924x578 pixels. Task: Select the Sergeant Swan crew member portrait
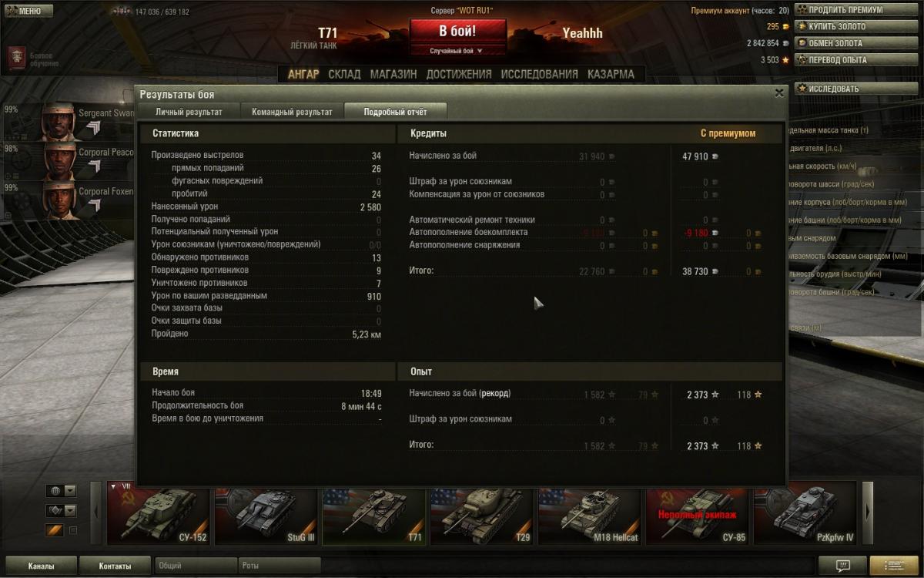coord(58,122)
